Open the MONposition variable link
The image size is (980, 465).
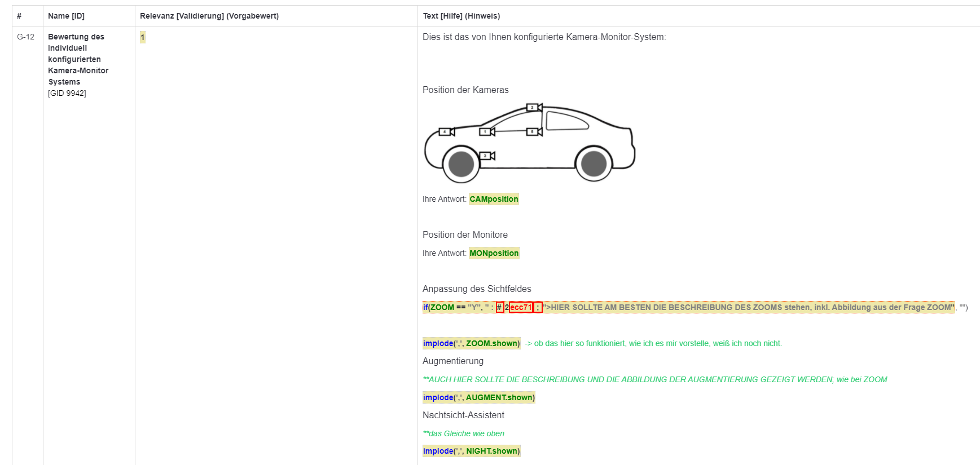[x=494, y=253]
